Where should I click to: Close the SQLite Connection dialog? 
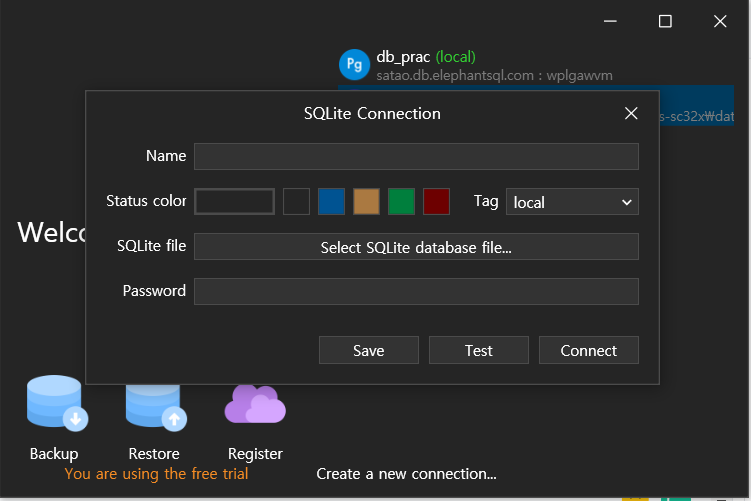click(631, 114)
